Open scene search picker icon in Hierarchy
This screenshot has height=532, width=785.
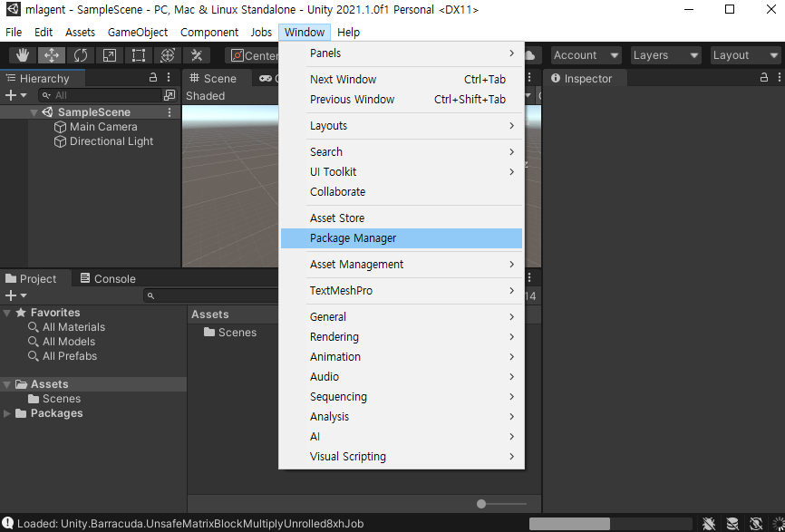(170, 95)
